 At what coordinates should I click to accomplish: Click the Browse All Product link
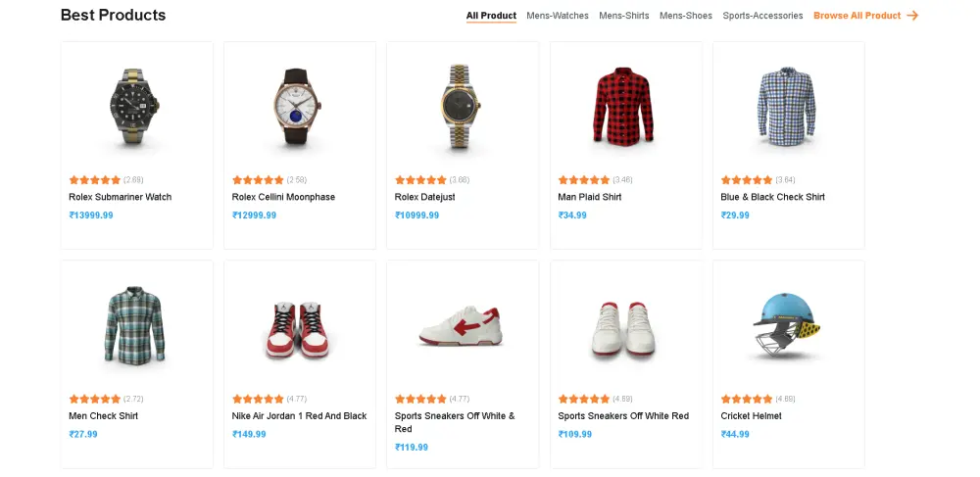click(857, 16)
